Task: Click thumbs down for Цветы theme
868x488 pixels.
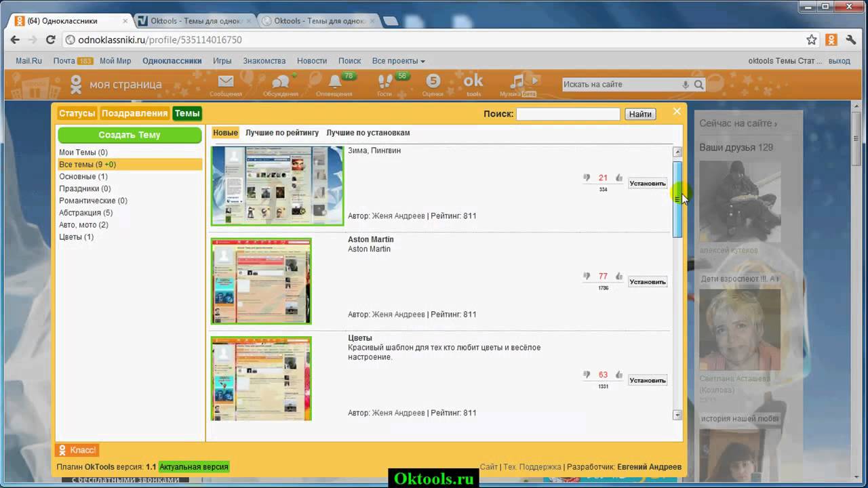Action: point(587,374)
